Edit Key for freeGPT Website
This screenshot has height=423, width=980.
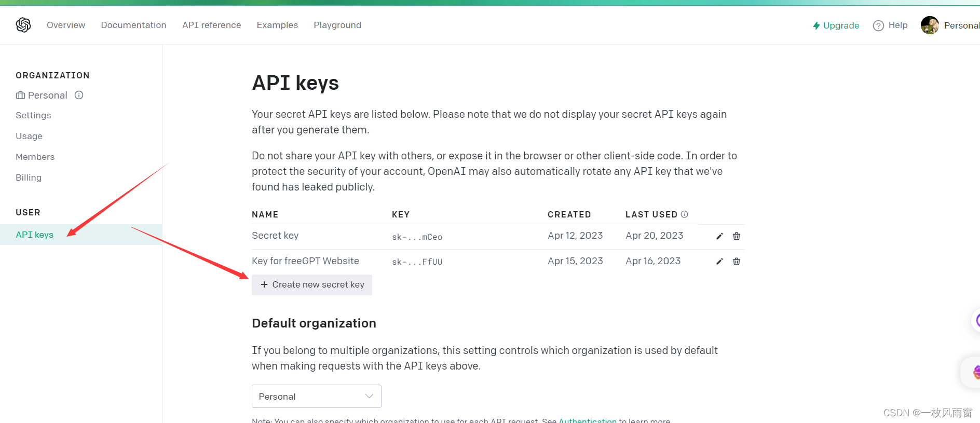click(719, 261)
